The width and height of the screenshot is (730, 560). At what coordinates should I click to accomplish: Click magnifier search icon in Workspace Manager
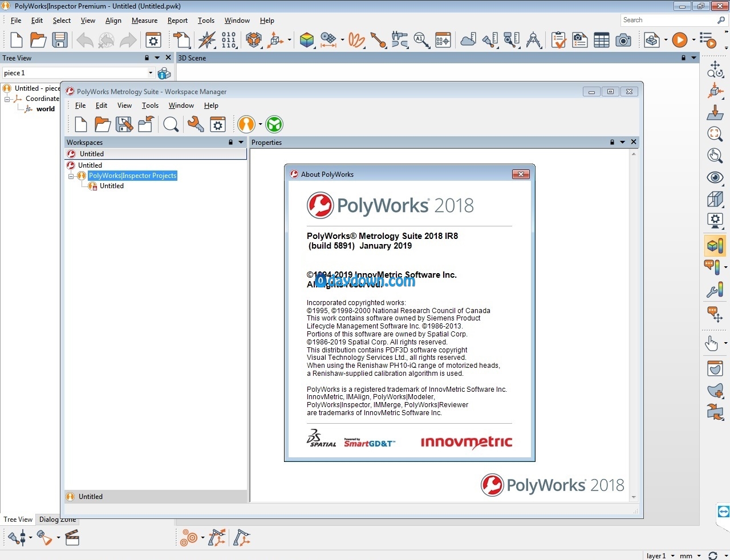[x=171, y=124]
